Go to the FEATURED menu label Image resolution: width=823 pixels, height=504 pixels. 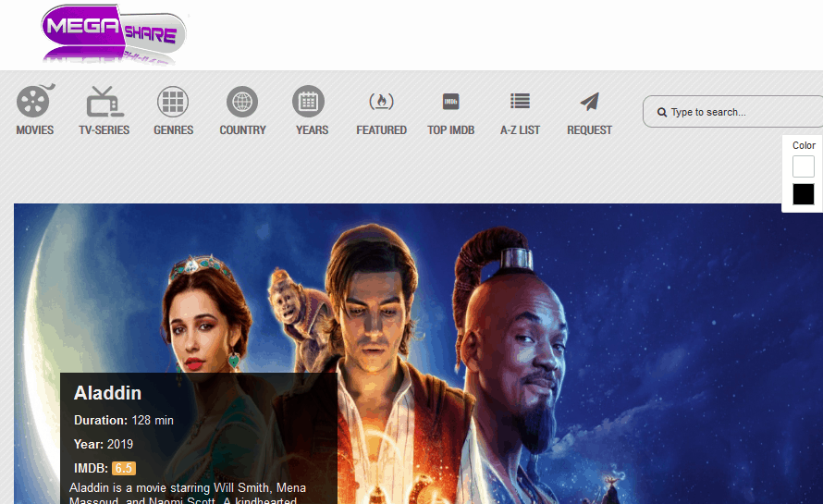pyautogui.click(x=382, y=129)
